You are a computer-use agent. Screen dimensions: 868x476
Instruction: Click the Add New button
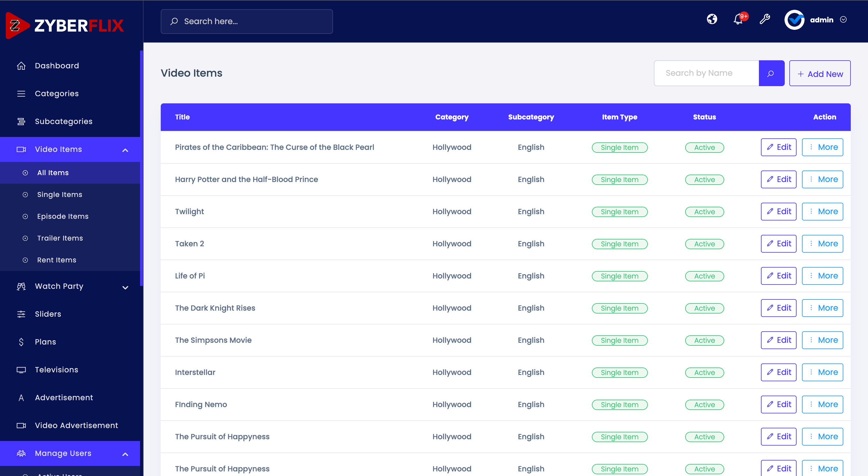coord(820,73)
